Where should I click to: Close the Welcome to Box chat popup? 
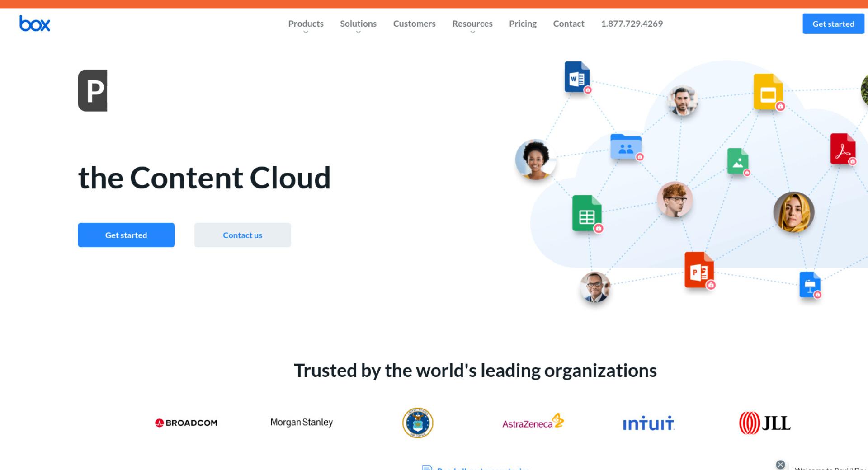point(780,465)
